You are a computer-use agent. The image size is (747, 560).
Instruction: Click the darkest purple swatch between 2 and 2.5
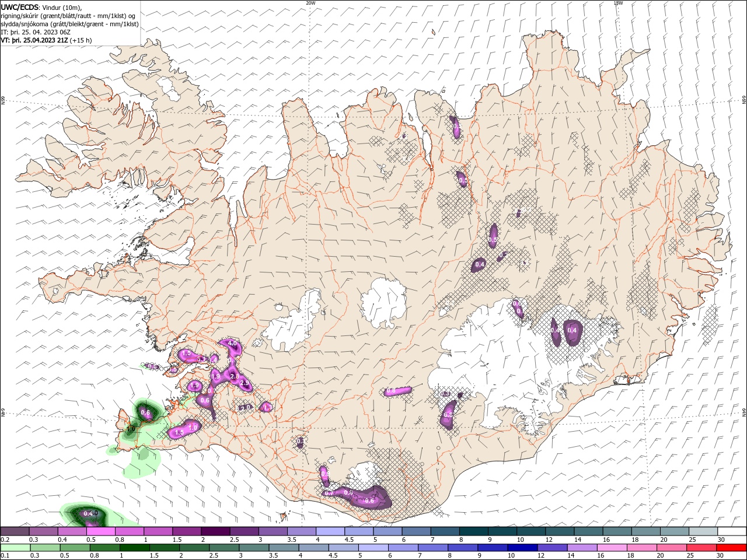[215, 531]
